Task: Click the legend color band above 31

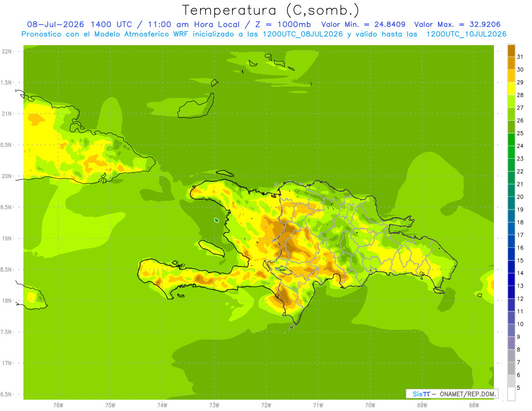Action: pyautogui.click(x=511, y=51)
